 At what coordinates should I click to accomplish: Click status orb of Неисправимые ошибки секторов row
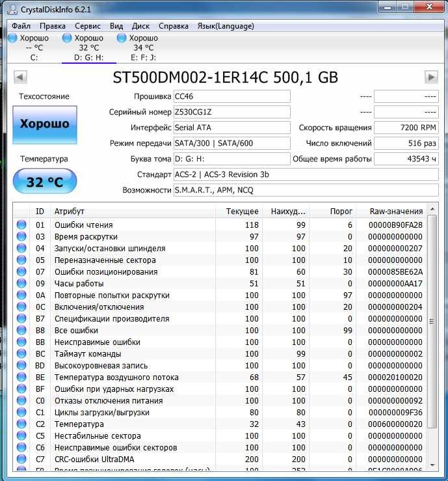pos(21,447)
